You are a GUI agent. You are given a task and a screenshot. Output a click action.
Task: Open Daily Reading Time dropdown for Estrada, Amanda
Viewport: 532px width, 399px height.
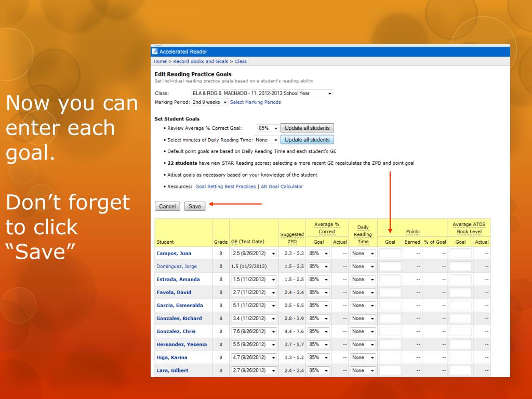363,279
